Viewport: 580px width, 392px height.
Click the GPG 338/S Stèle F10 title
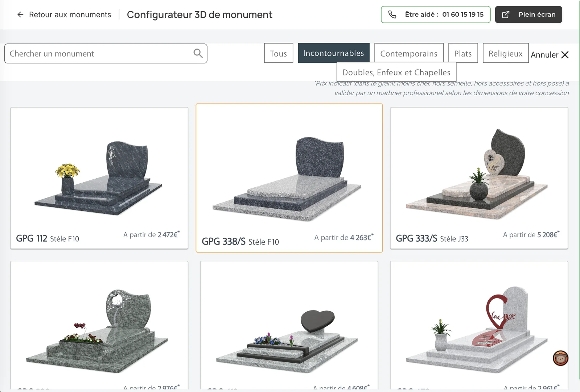coord(240,241)
